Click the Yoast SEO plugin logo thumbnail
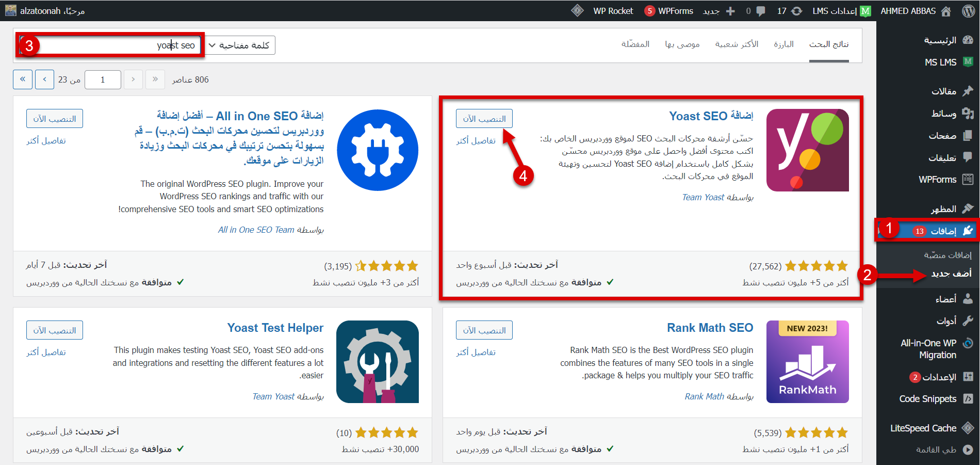This screenshot has width=980, height=465. [807, 150]
